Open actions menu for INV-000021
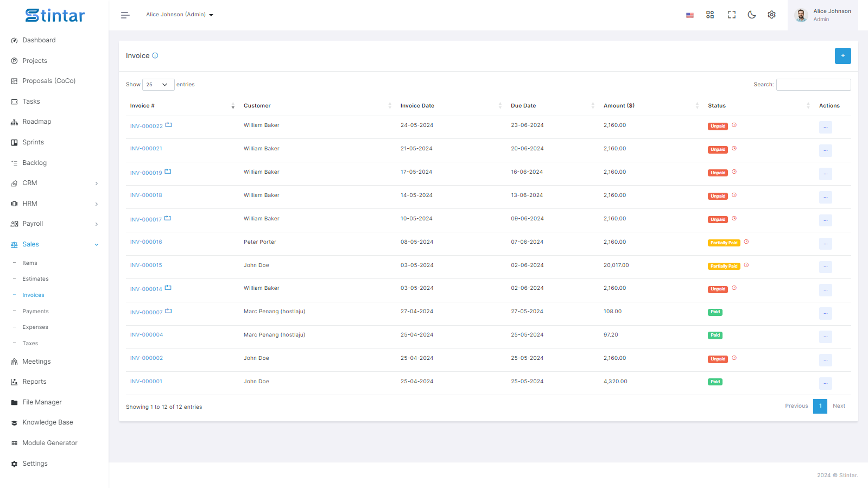The width and height of the screenshot is (868, 488). click(x=825, y=150)
